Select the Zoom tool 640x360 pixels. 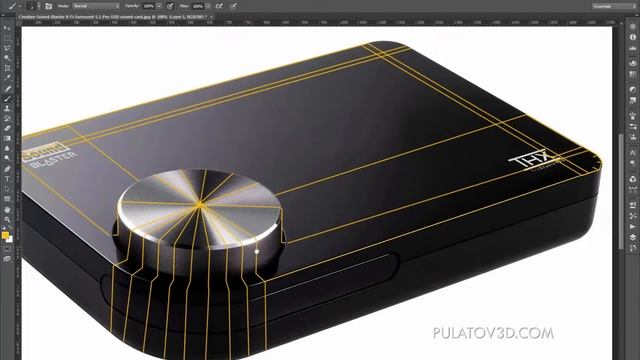pyautogui.click(x=7, y=220)
